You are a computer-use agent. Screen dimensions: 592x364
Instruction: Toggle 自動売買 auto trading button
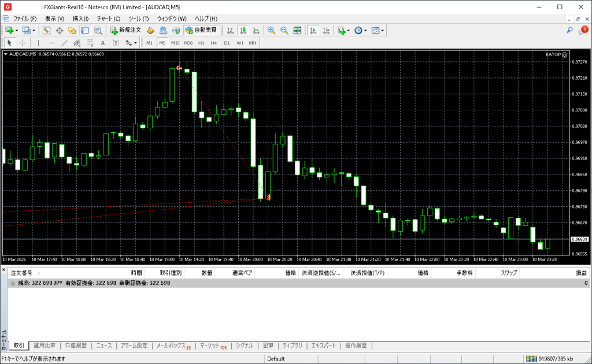201,30
